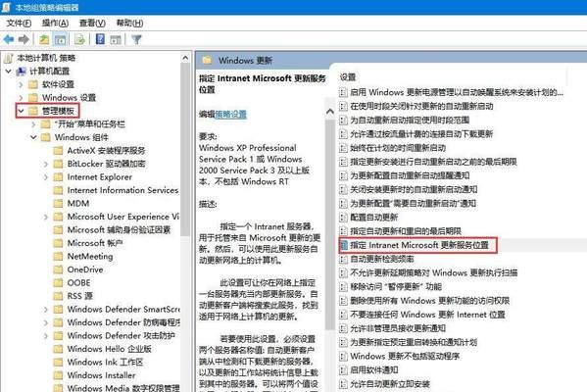587x392 pixels.
Task: Select 为自动重新启动指定使用时段范围 policy
Action: pyautogui.click(x=410, y=121)
